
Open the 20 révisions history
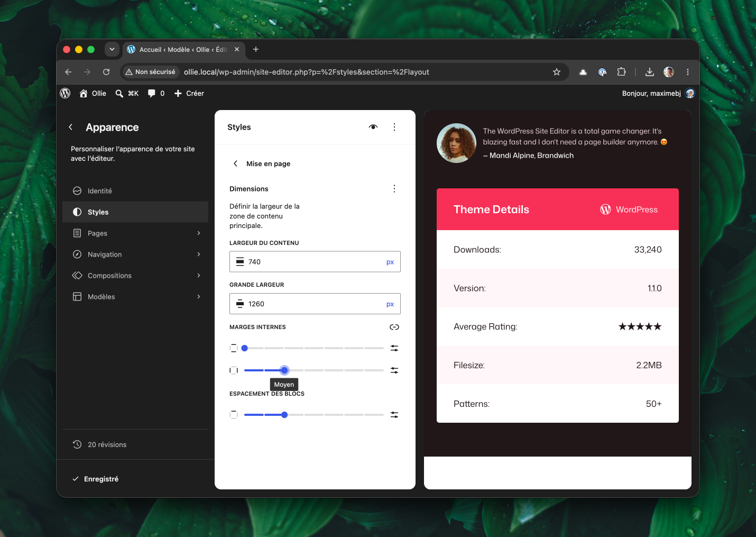(x=135, y=444)
